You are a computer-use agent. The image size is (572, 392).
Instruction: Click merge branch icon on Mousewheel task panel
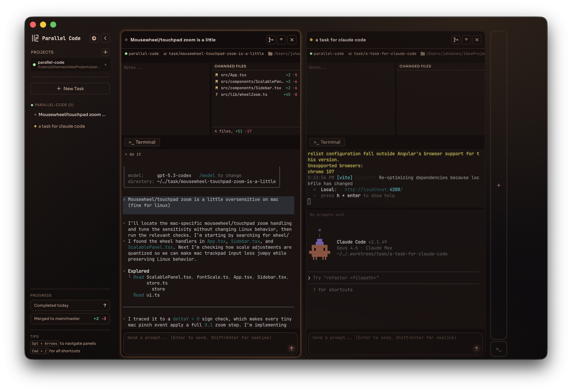(x=271, y=40)
